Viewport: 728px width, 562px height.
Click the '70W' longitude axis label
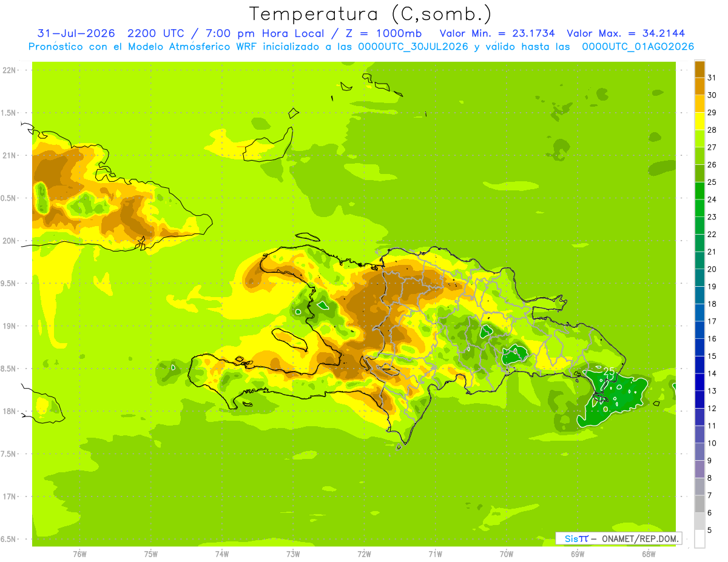pyautogui.click(x=506, y=553)
